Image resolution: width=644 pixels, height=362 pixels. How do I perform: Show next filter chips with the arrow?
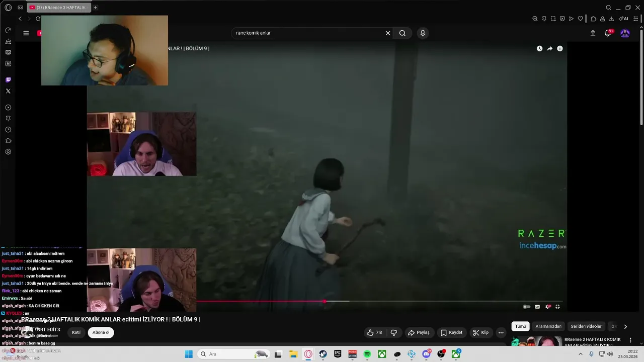click(625, 326)
